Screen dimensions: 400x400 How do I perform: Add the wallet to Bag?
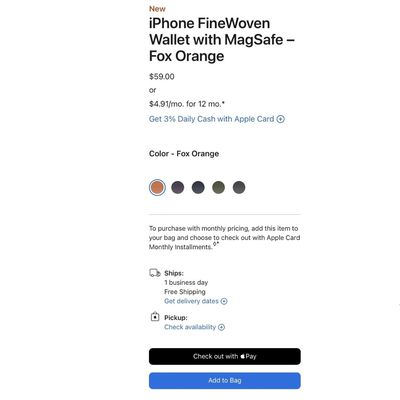[225, 381]
